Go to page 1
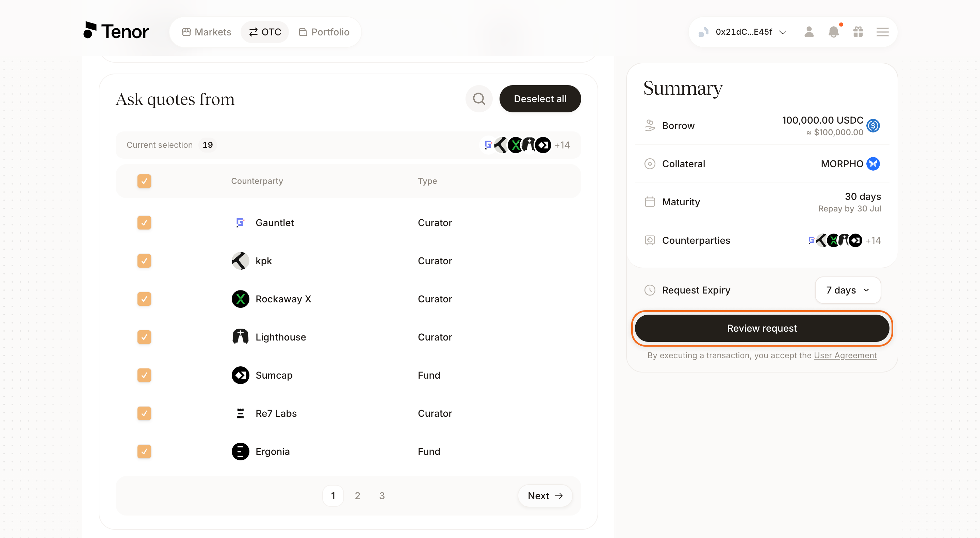 333,496
